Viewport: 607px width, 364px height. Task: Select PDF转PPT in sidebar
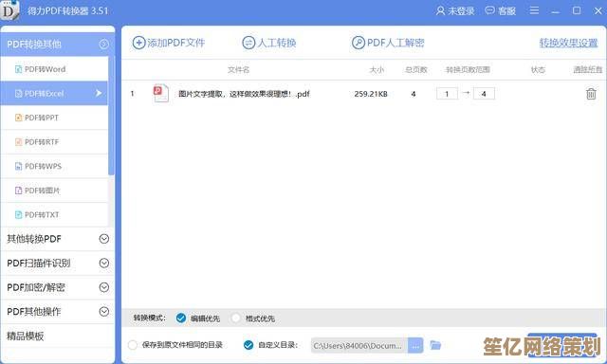tap(54, 118)
